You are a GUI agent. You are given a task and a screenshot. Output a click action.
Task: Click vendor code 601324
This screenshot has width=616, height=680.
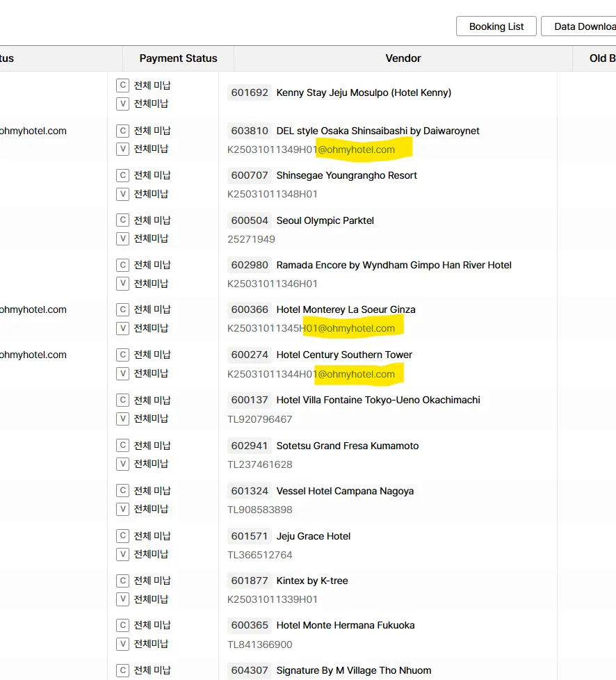250,491
